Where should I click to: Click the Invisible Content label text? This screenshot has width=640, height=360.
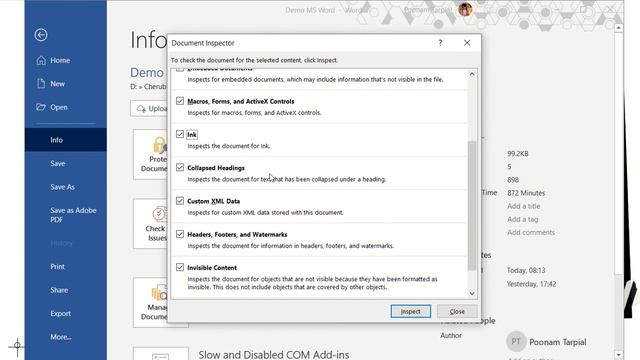tap(212, 268)
